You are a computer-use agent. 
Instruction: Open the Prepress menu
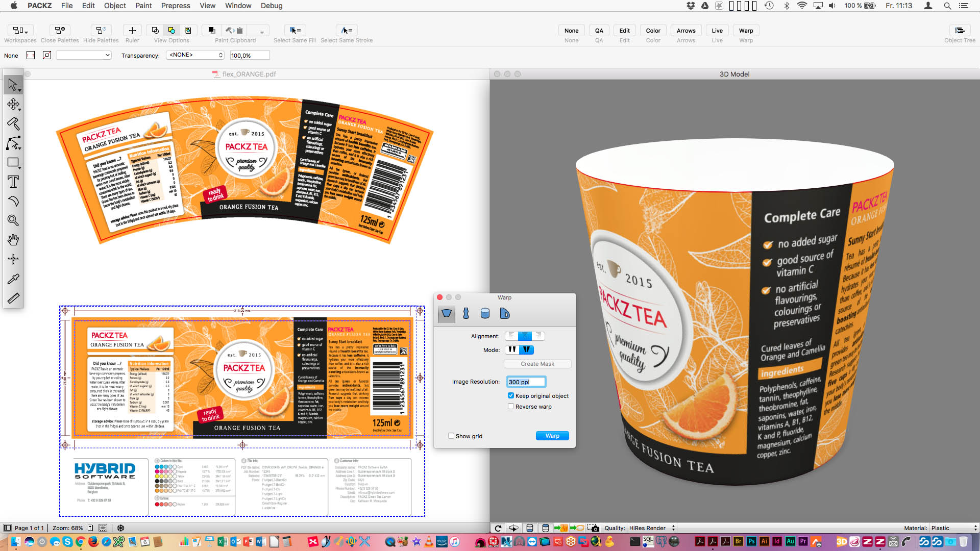click(x=176, y=6)
